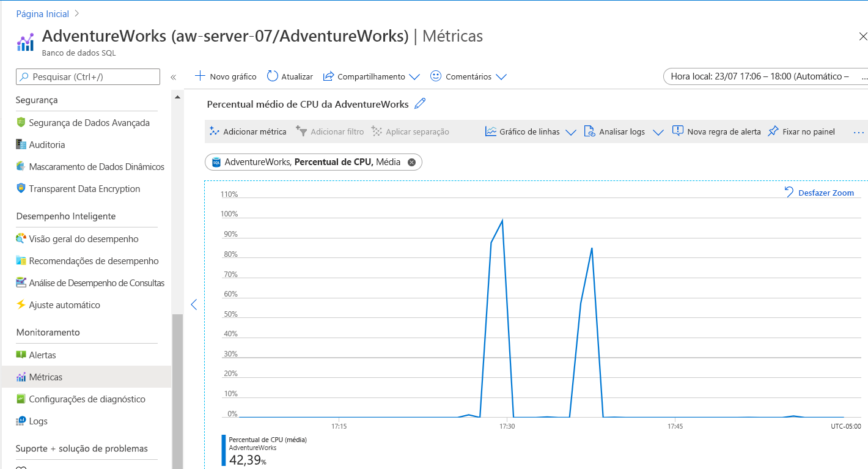Click the Nova regra de alerta icon
868x469 pixels.
click(678, 131)
